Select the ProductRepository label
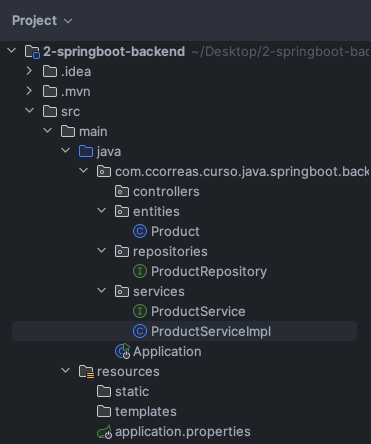 (209, 272)
